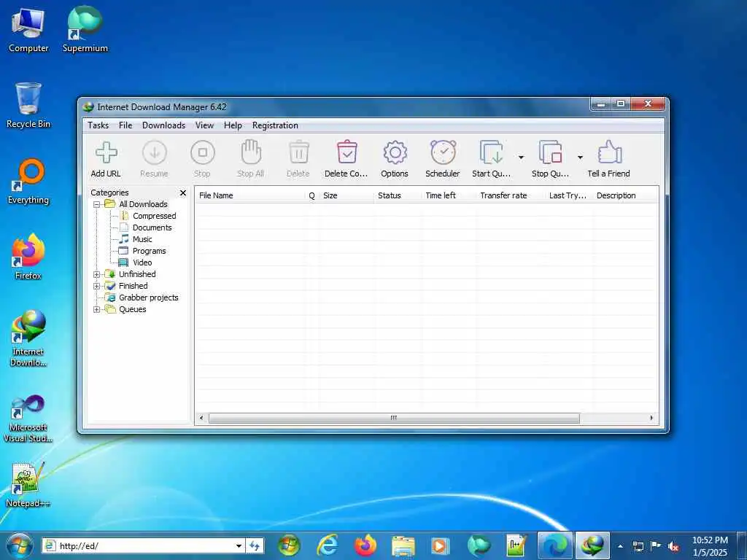Image resolution: width=747 pixels, height=560 pixels.
Task: Click the Add URL toolbar icon
Action: [x=107, y=152]
